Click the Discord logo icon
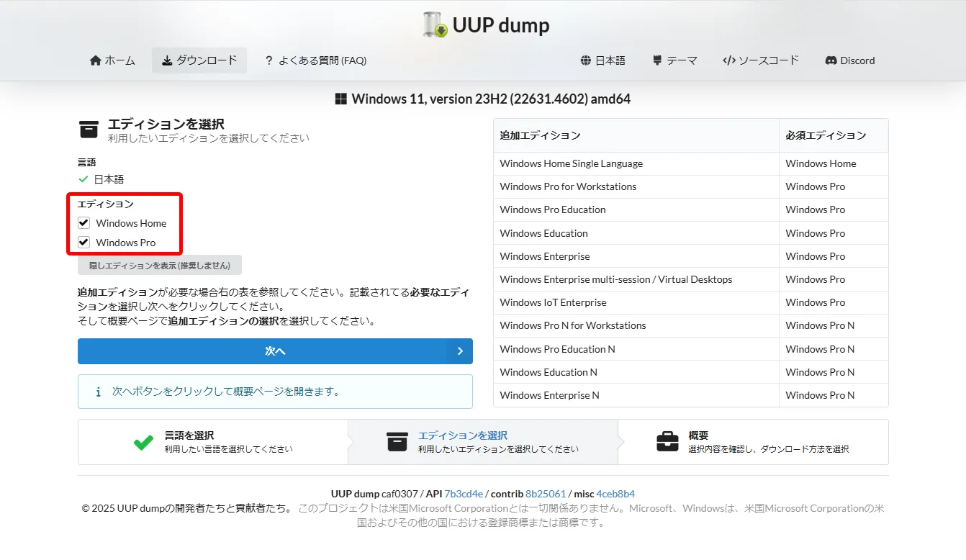This screenshot has width=966, height=560. click(x=831, y=60)
